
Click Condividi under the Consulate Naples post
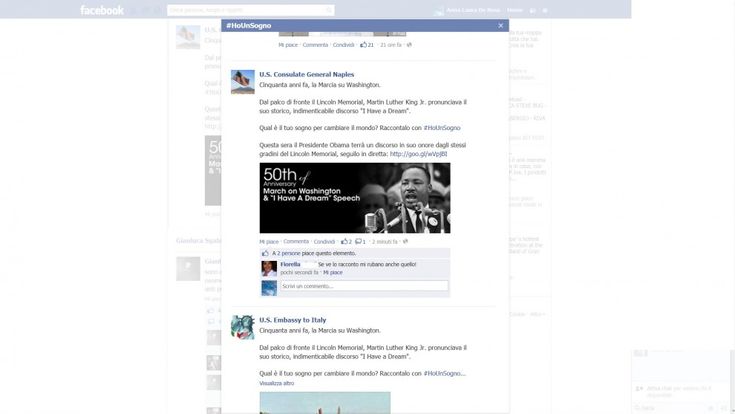tap(324, 242)
